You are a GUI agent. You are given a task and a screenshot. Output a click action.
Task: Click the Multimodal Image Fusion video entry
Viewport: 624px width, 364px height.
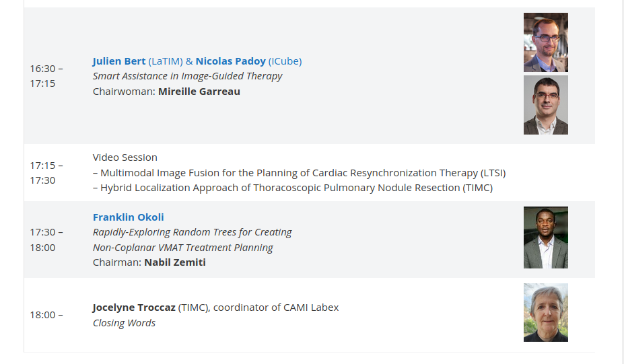(300, 173)
